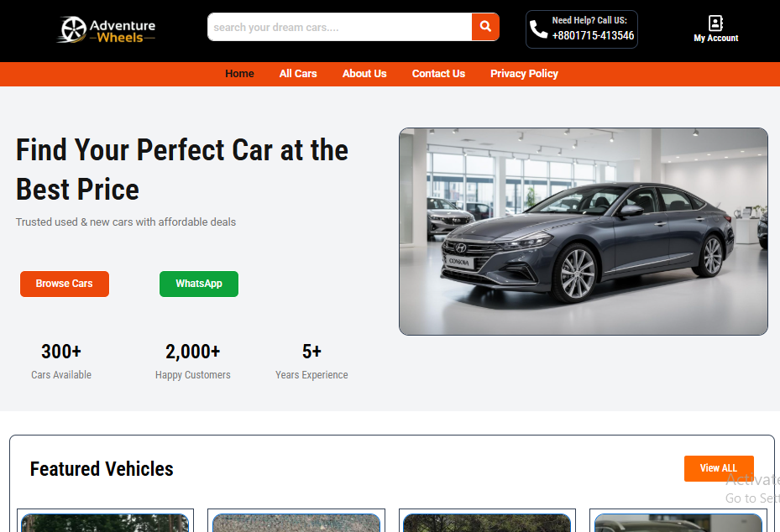Open the first featured vehicle card
Image resolution: width=780 pixels, height=532 pixels.
tap(105, 522)
